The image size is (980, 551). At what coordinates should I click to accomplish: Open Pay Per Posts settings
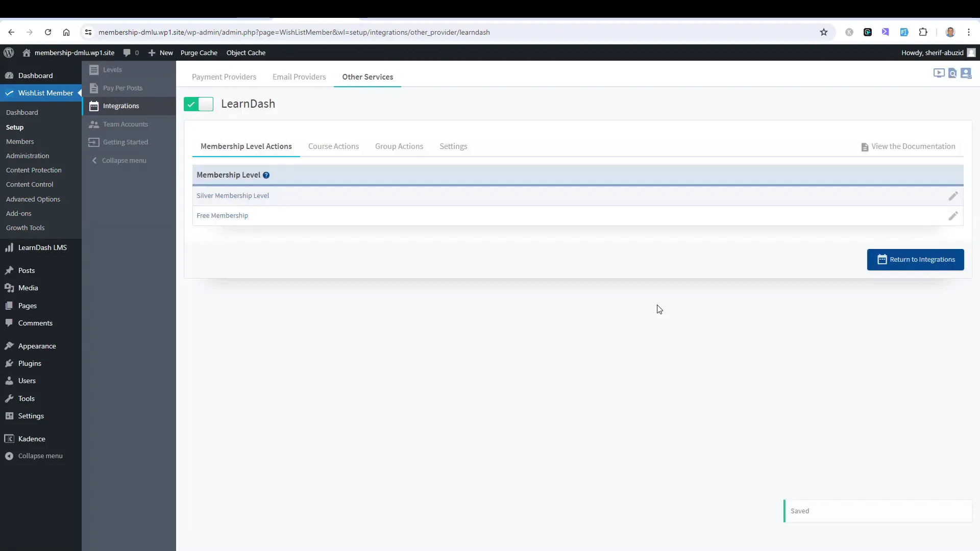[x=122, y=87]
